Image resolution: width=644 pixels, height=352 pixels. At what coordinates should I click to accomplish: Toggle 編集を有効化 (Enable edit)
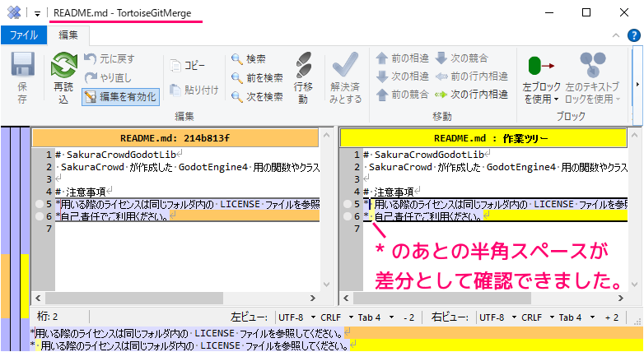[119, 96]
